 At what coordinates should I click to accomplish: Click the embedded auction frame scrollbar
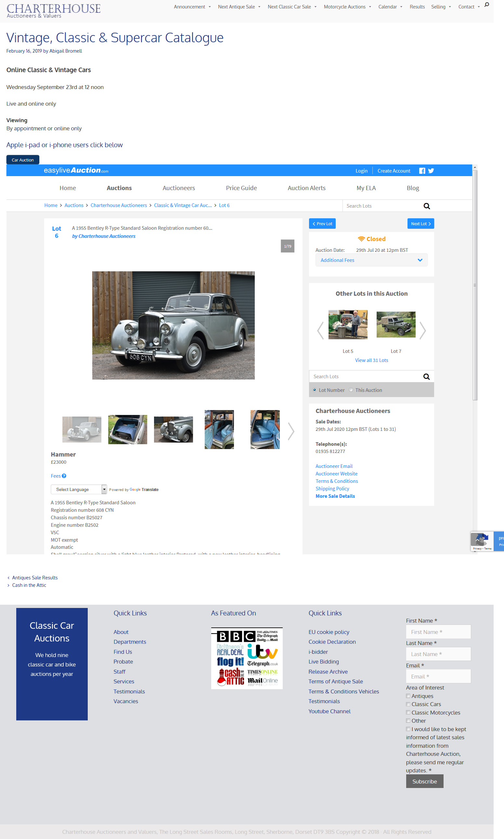point(475,285)
